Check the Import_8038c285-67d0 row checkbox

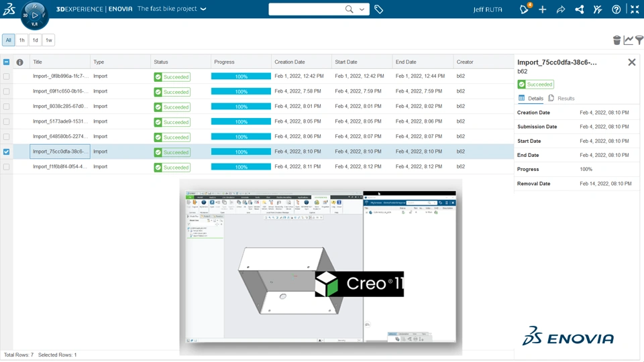pyautogui.click(x=6, y=107)
